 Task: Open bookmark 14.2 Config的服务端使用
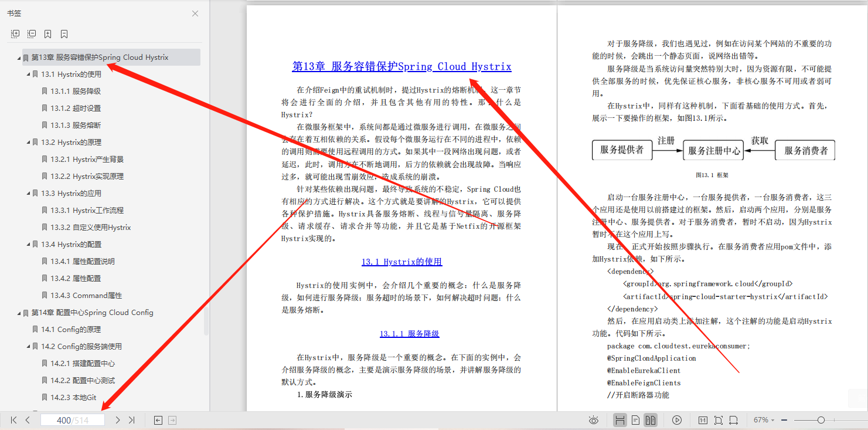(81, 347)
